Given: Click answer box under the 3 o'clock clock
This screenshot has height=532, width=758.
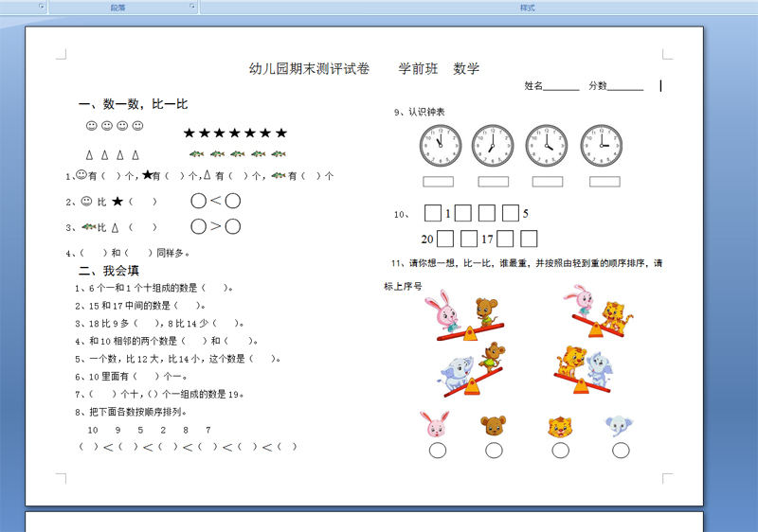Looking at the screenshot, I should 605,182.
